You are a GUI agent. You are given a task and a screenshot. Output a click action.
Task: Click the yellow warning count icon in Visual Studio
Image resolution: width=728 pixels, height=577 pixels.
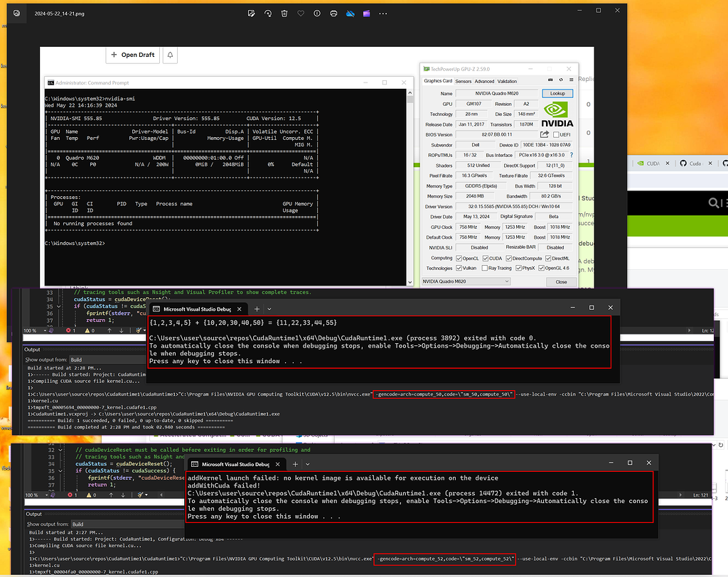tap(87, 330)
